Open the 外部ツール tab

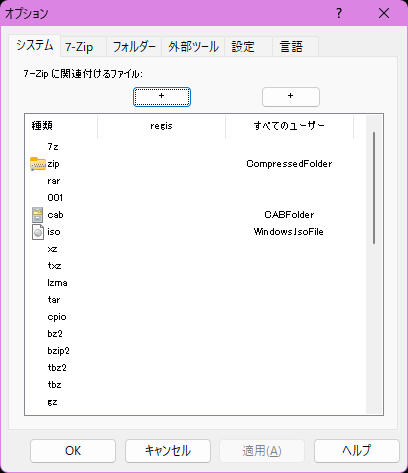pyautogui.click(x=193, y=47)
